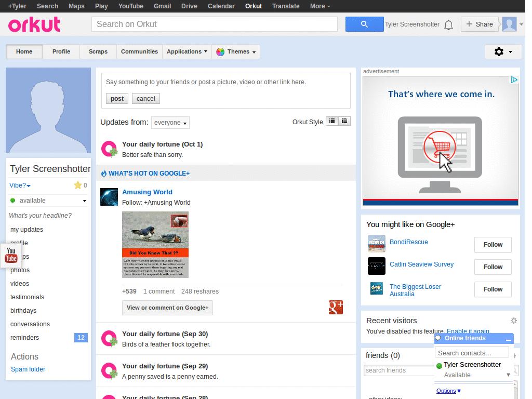Switch to compact Orkut Style view
Screen dimensions: 532x399
coord(344,121)
